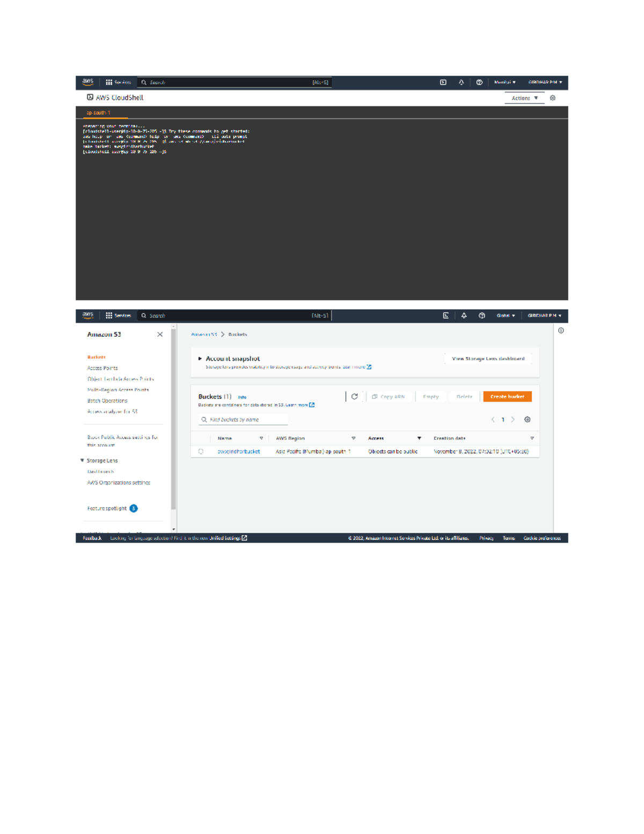Select the awsgiridharbucket radio button
The height and width of the screenshot is (834, 644).
[x=202, y=452]
